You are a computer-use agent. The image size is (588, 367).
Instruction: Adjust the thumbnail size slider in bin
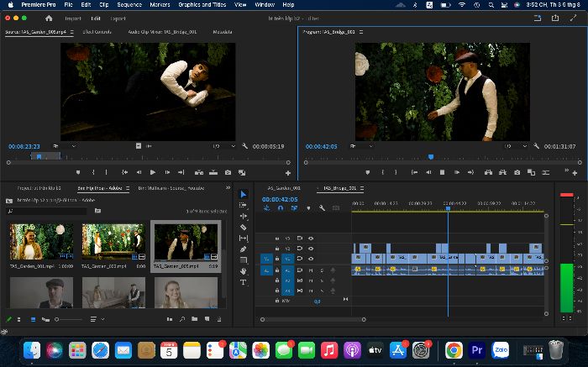pyautogui.click(x=69, y=319)
